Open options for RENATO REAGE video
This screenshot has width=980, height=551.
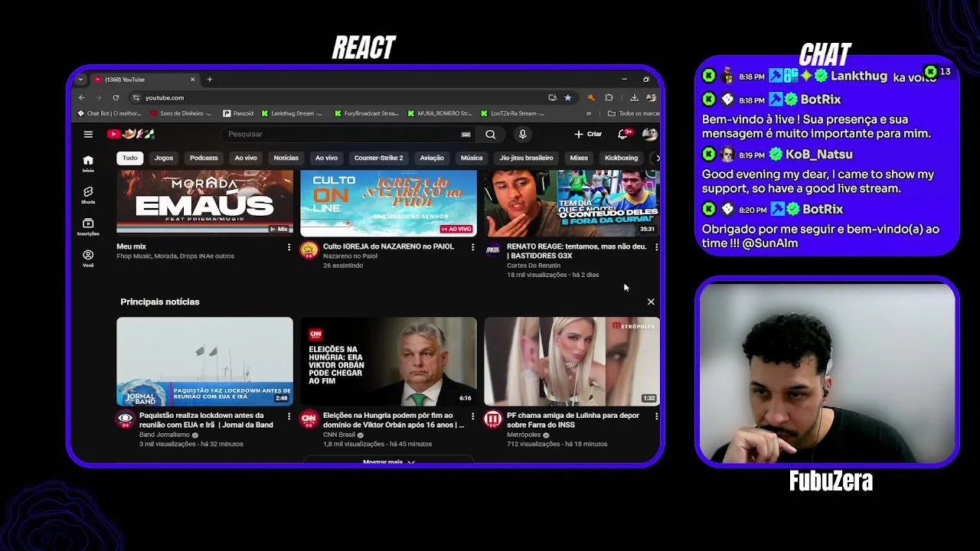pos(656,247)
